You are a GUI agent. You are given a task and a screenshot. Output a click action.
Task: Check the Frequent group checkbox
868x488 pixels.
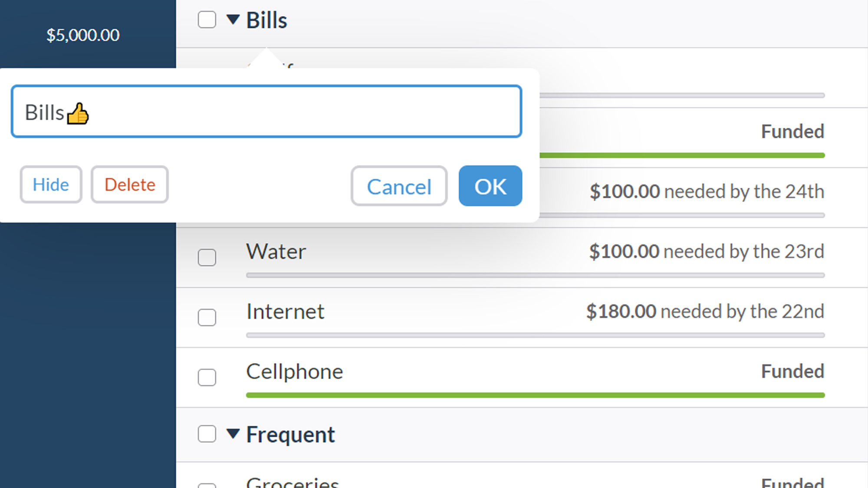(207, 433)
